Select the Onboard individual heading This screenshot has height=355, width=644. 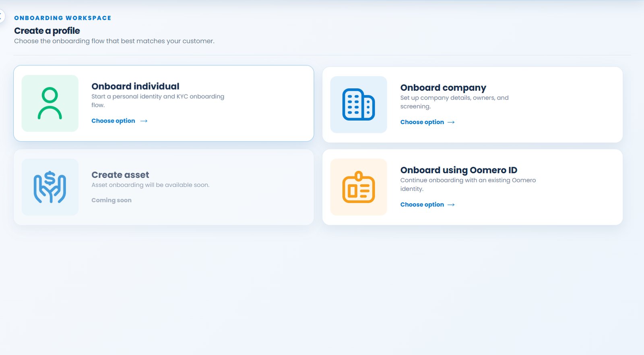tap(135, 86)
